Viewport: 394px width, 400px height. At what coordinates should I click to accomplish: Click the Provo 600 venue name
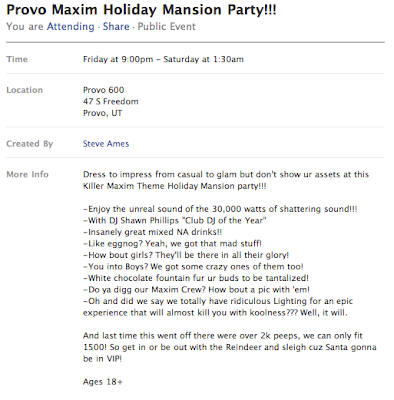103,90
